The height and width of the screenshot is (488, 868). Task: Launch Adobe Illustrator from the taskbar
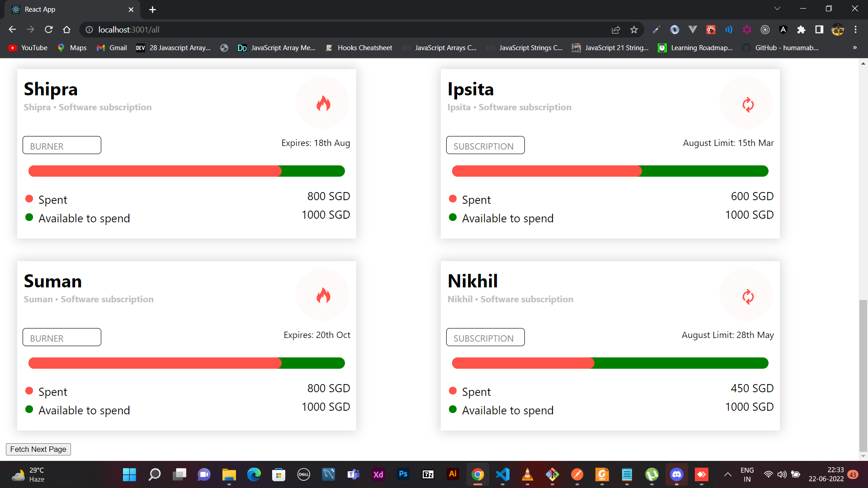click(453, 474)
